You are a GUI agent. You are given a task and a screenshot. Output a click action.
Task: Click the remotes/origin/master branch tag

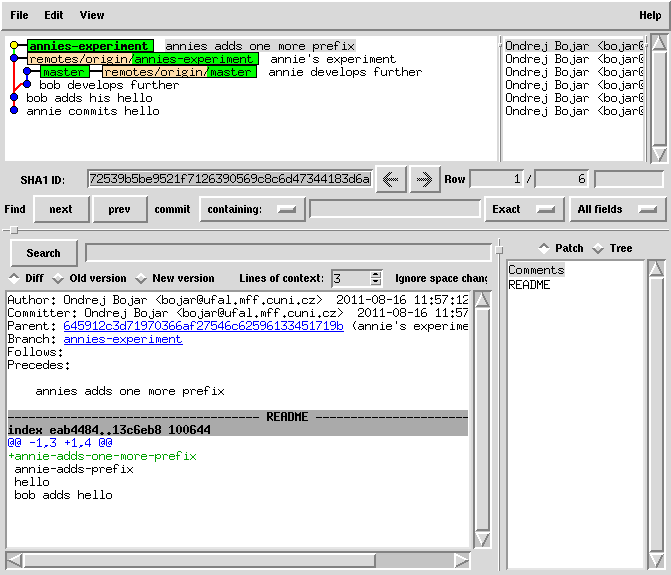pos(178,72)
